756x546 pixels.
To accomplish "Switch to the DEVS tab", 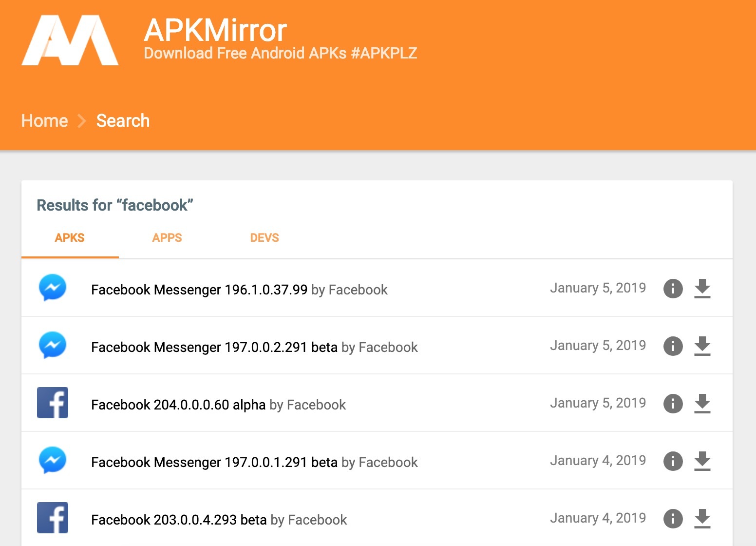I will (x=265, y=238).
